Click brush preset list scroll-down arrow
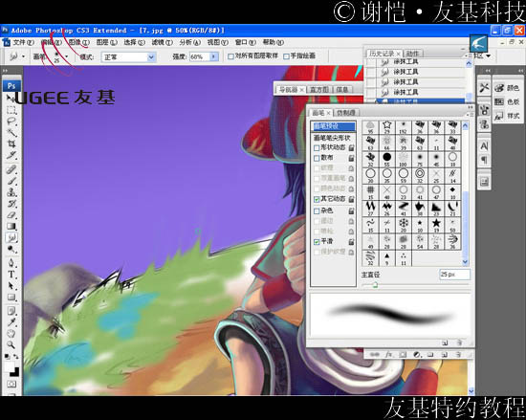 coord(465,261)
